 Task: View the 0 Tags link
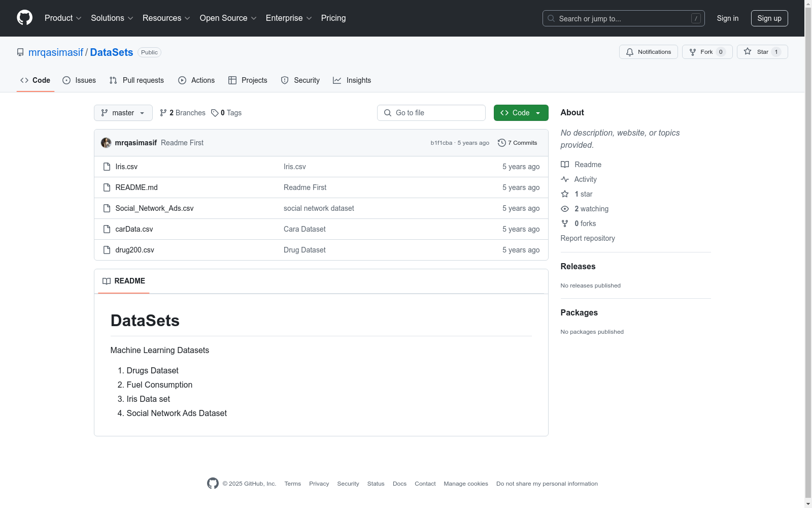(x=226, y=113)
